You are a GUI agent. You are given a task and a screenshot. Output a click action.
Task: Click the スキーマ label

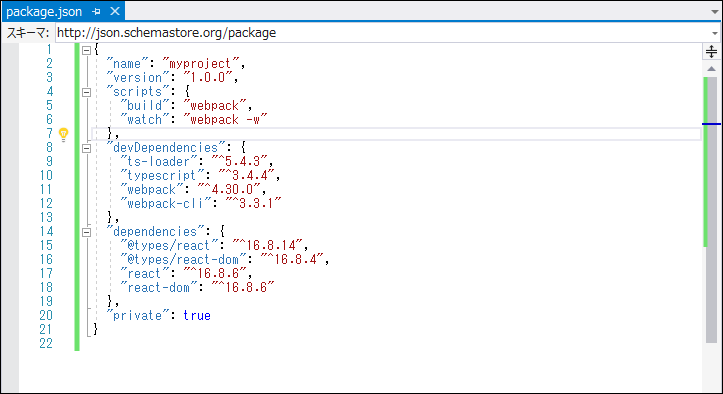pyautogui.click(x=27, y=33)
